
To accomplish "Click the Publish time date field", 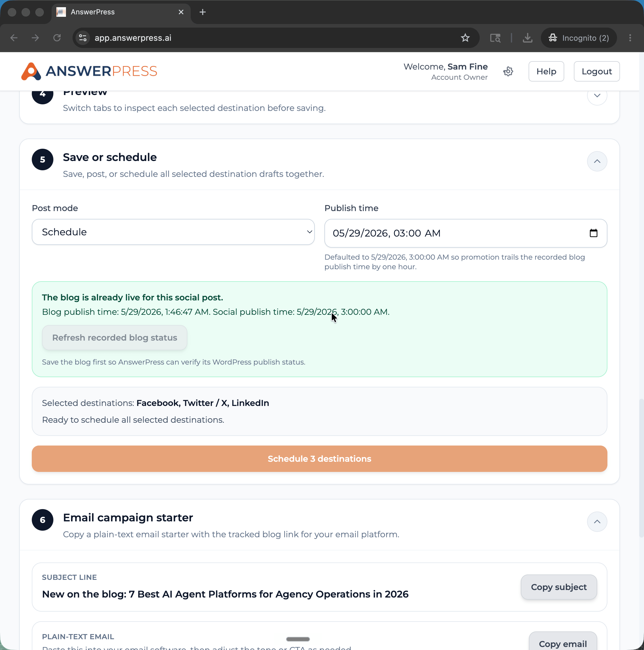I will click(x=466, y=233).
